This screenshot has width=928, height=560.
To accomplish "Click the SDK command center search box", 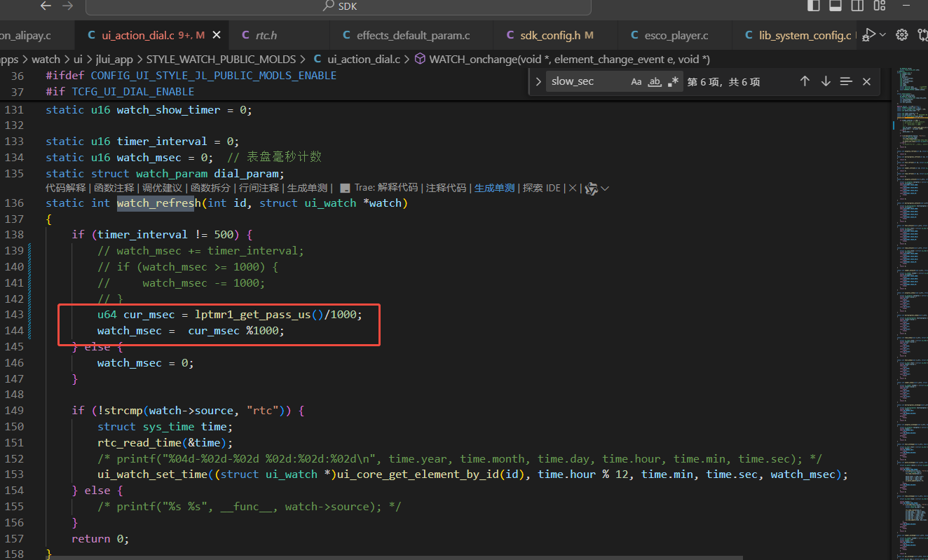I will click(x=339, y=6).
